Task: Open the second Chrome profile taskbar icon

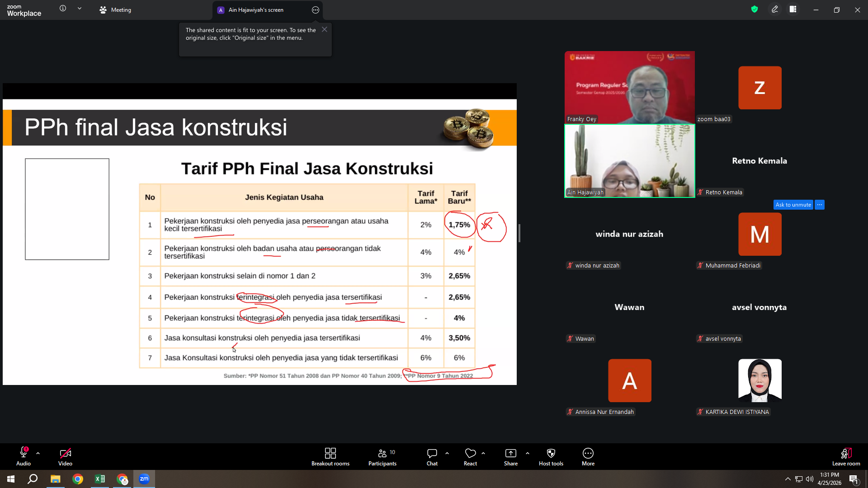Action: click(x=122, y=479)
